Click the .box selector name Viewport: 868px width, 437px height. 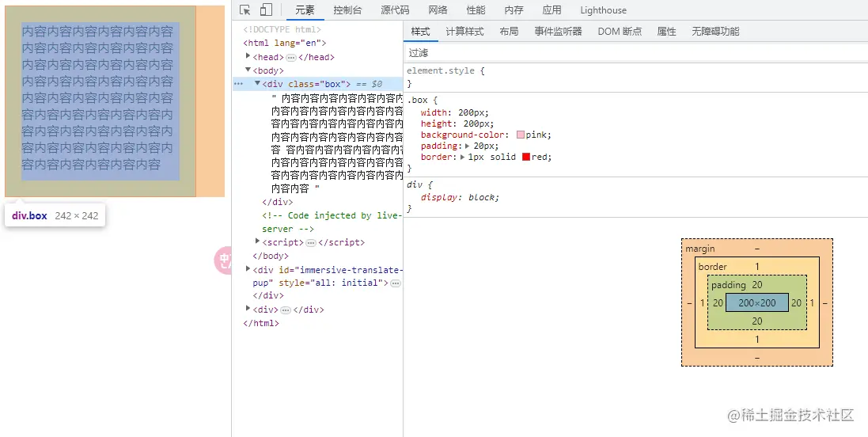coord(418,101)
